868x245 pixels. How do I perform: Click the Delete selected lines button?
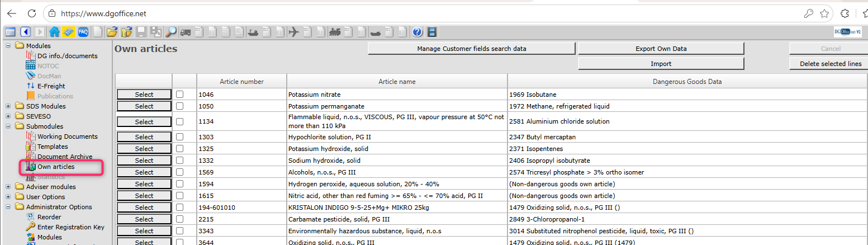(x=830, y=64)
